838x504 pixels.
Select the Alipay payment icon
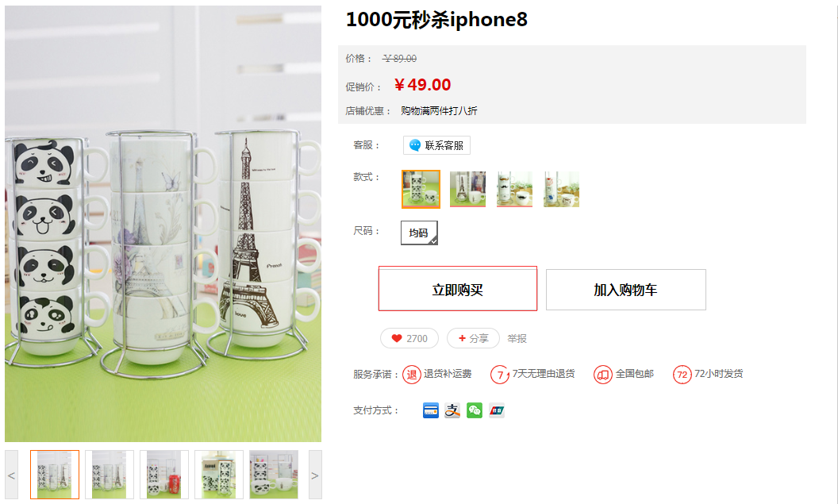click(452, 410)
